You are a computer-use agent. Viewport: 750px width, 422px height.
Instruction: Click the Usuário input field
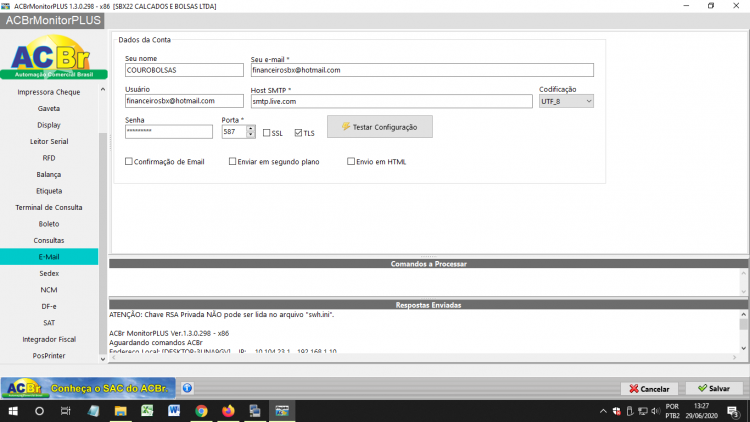tap(184, 101)
